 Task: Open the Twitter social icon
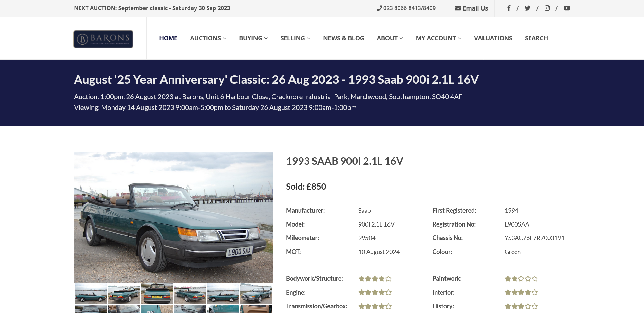(x=527, y=8)
